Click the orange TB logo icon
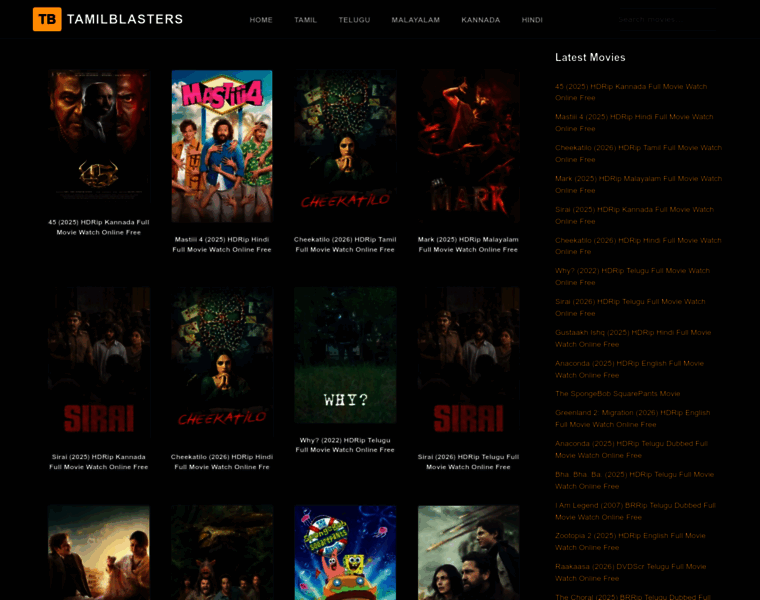The image size is (760, 600). tap(47, 19)
